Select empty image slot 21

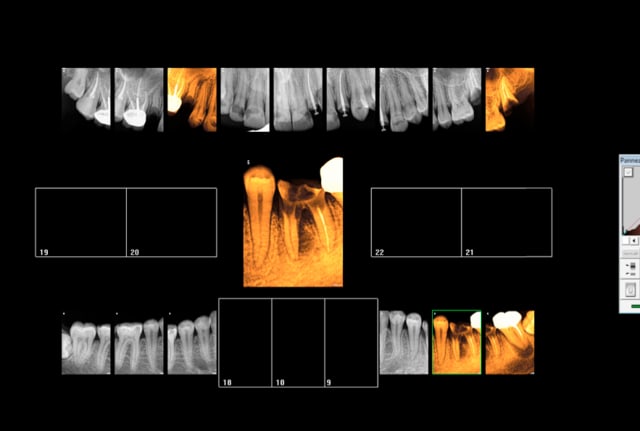[506, 222]
